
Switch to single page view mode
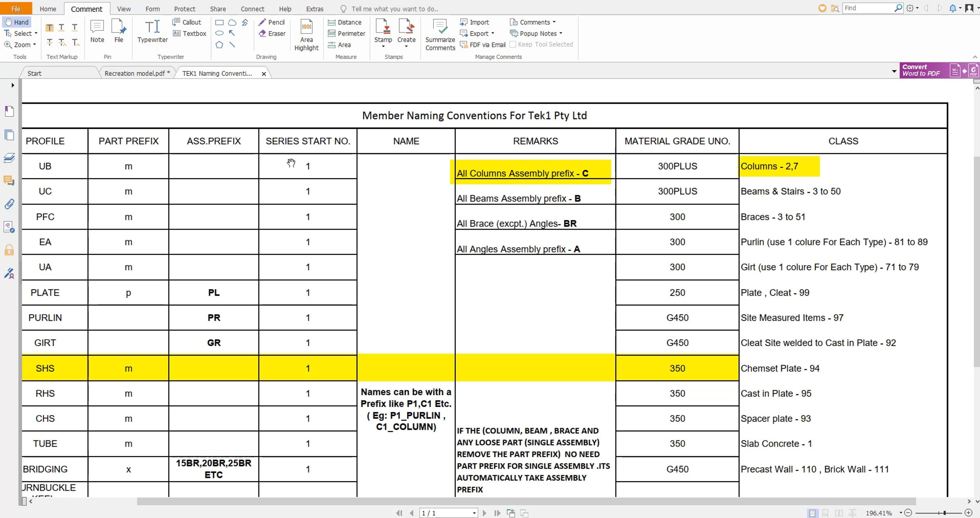(812, 513)
